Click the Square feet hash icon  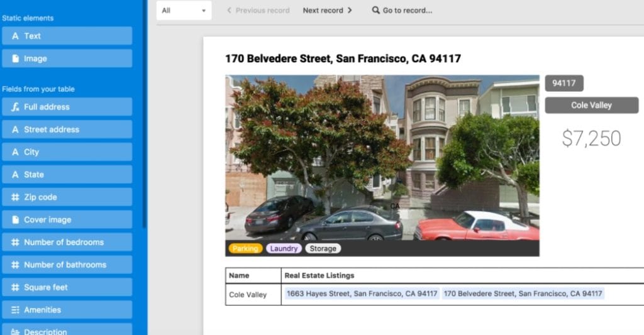[x=15, y=288]
